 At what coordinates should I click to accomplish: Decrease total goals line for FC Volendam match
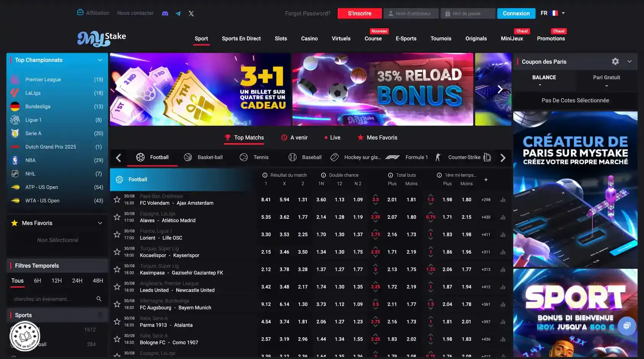[x=376, y=204]
